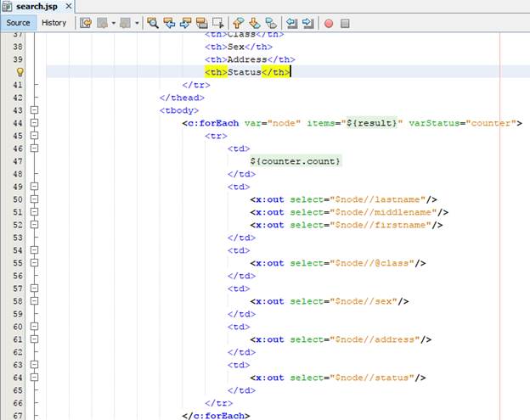Collapse the @class fold on line 55

click(x=34, y=263)
